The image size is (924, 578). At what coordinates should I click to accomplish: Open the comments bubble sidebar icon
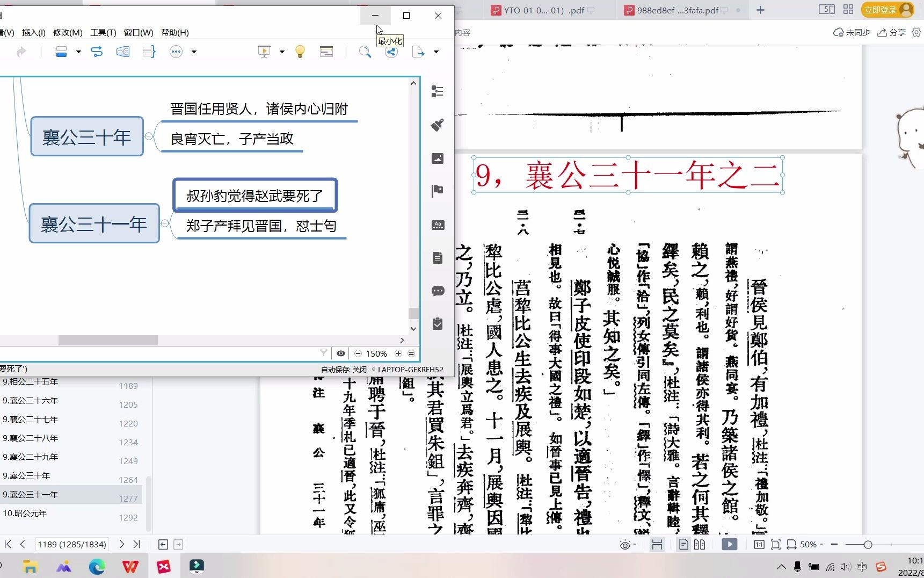(x=438, y=291)
